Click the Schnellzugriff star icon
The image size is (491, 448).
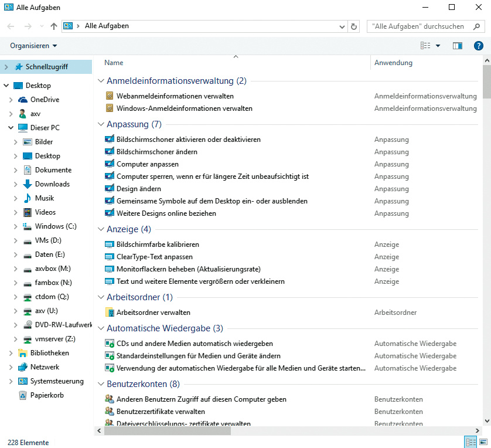click(19, 67)
